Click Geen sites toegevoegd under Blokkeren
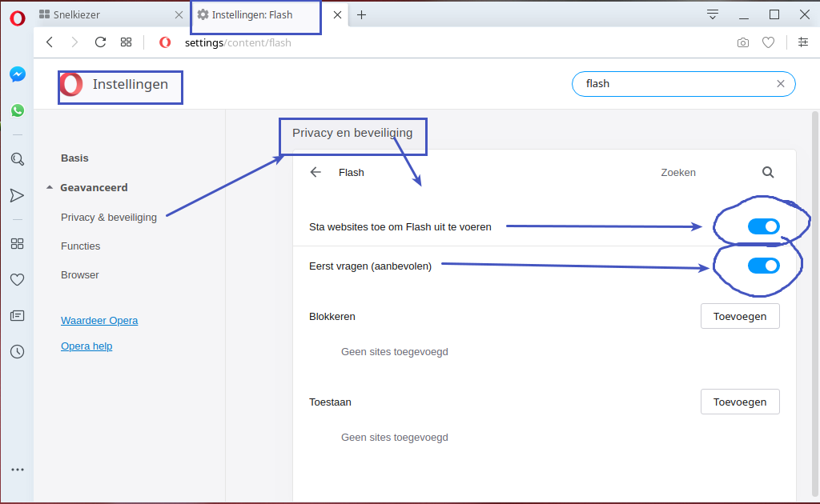820x504 pixels. 394,351
